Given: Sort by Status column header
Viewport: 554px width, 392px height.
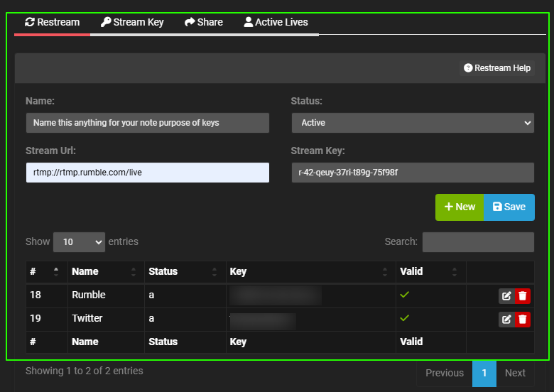Looking at the screenshot, I should pos(183,271).
